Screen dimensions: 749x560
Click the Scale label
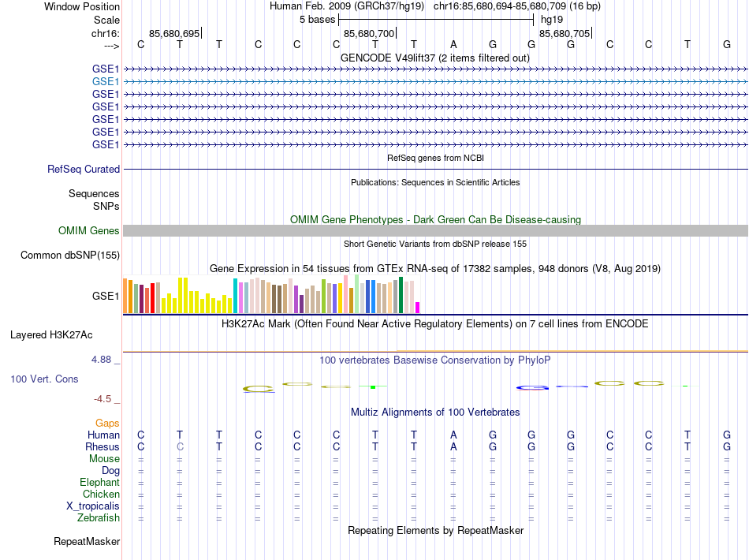pyautogui.click(x=106, y=20)
